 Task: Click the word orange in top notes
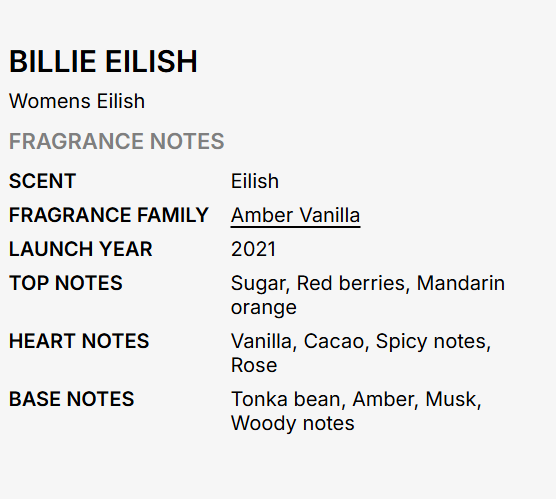[x=263, y=307]
